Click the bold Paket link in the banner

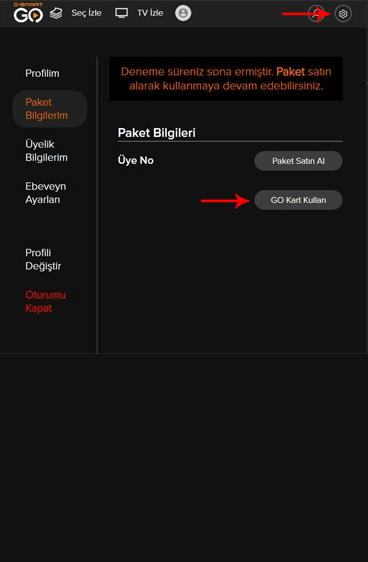tap(290, 71)
